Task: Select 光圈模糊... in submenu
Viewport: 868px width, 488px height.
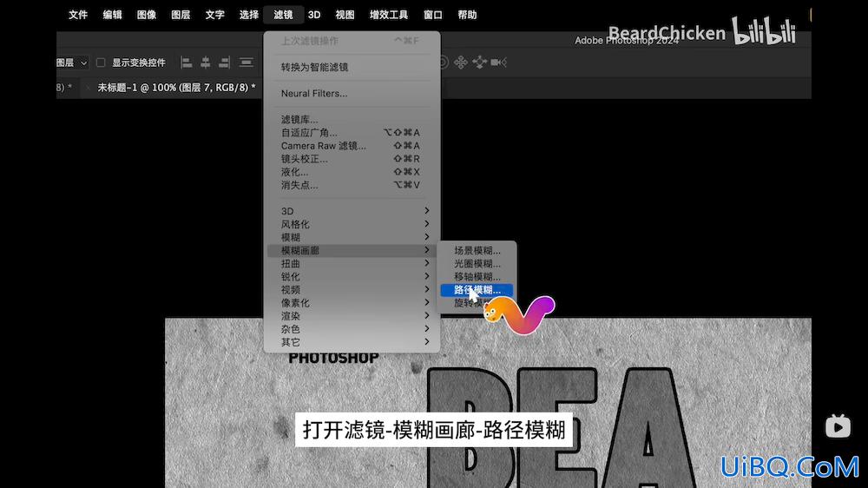Action: point(477,264)
